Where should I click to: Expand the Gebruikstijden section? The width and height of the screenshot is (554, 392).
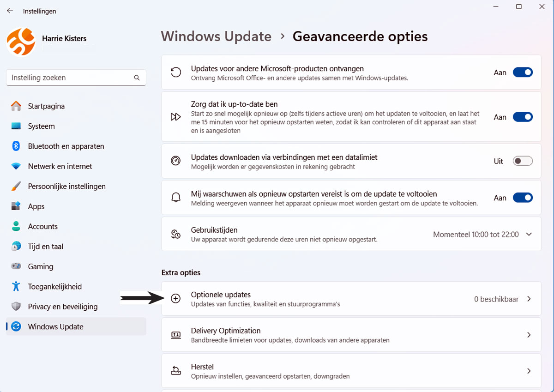click(x=528, y=234)
